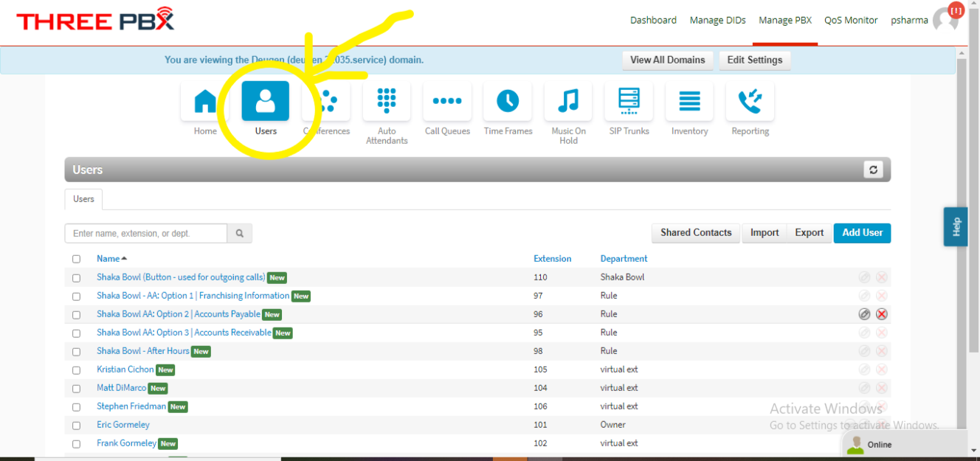Open the Manage DIDs menu
The height and width of the screenshot is (461, 980).
717,21
